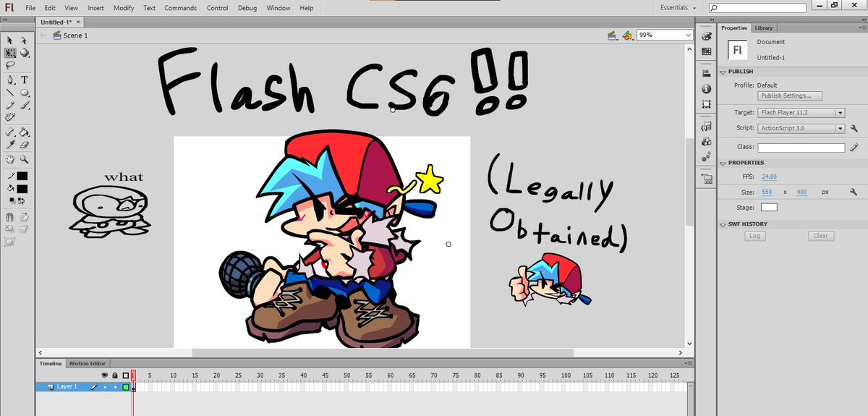Open the Commands menu

180,8
